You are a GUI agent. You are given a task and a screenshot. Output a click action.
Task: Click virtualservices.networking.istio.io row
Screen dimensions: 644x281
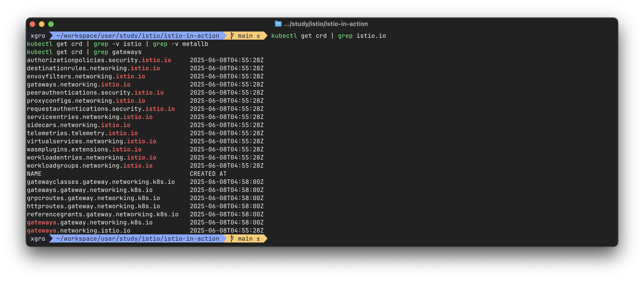click(x=145, y=141)
